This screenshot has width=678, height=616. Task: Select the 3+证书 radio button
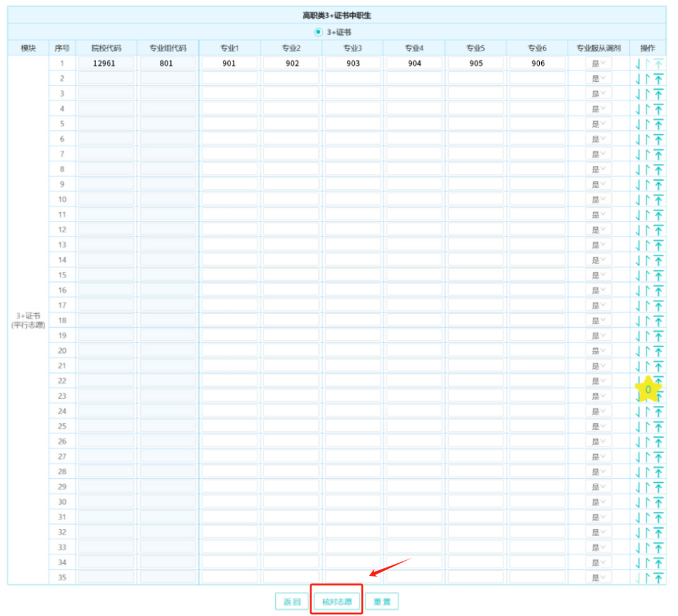point(318,32)
